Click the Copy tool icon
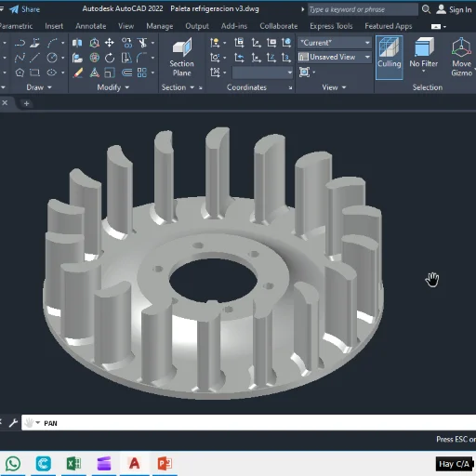 click(x=126, y=43)
